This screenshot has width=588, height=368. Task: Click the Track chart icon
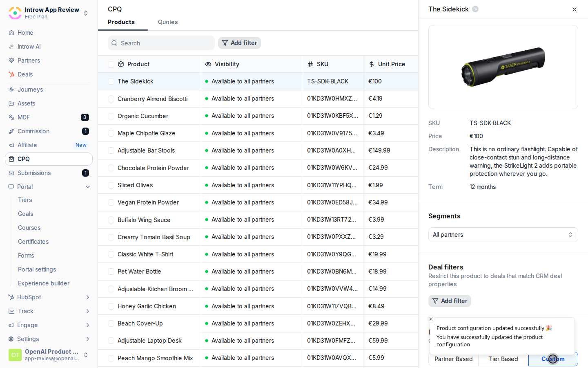pos(11,311)
